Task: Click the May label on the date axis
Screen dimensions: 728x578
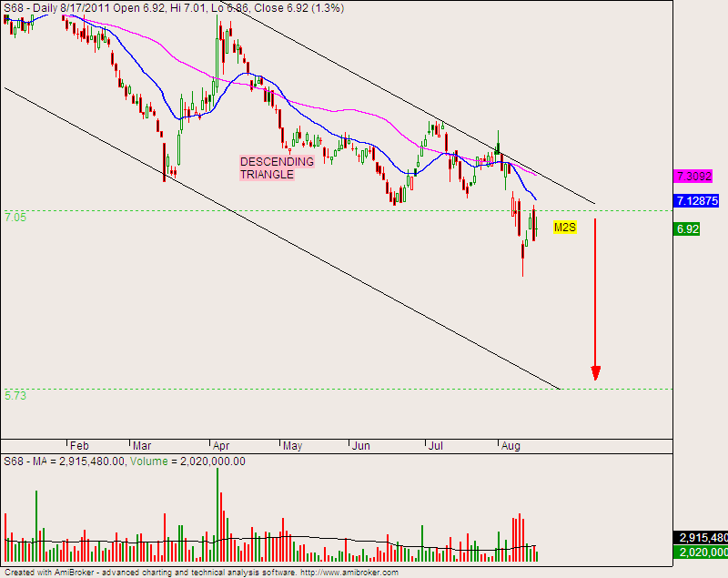Action: [291, 446]
